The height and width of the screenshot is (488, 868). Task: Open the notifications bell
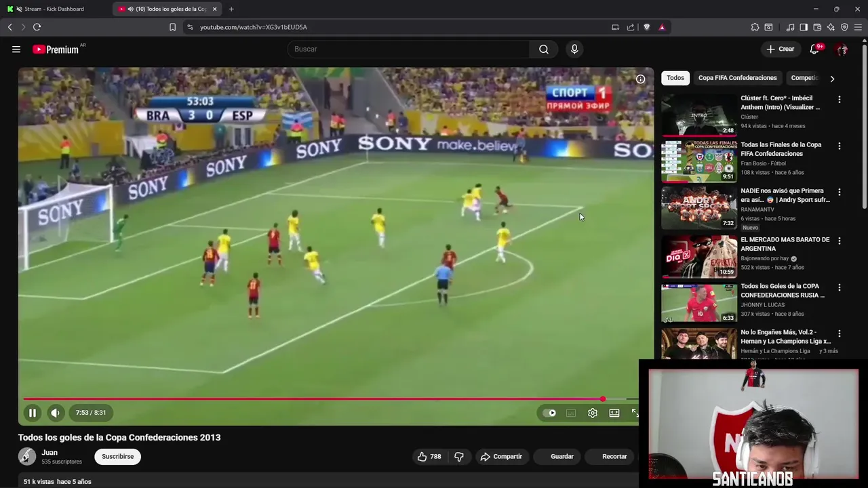814,49
